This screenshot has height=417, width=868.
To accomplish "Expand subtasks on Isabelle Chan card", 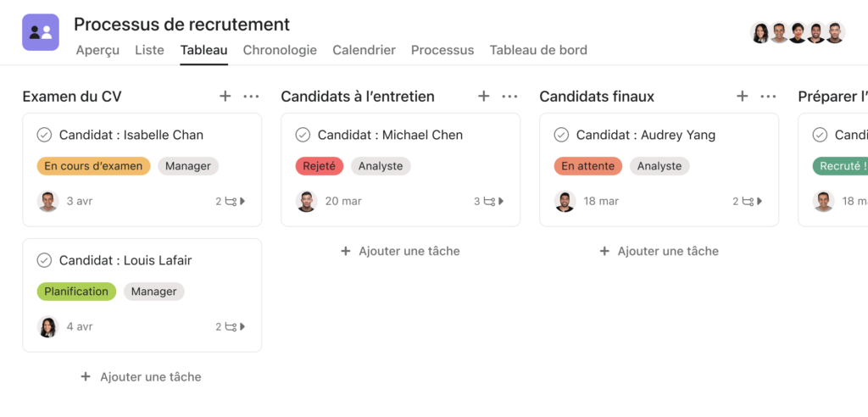I will [231, 202].
